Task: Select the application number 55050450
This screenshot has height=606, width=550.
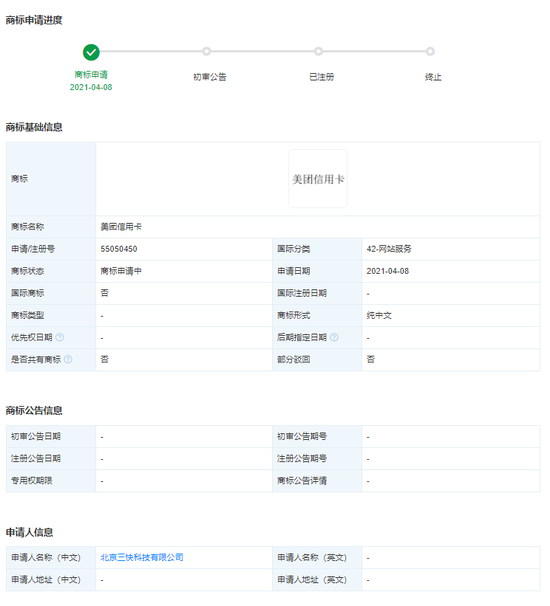Action: (119, 249)
